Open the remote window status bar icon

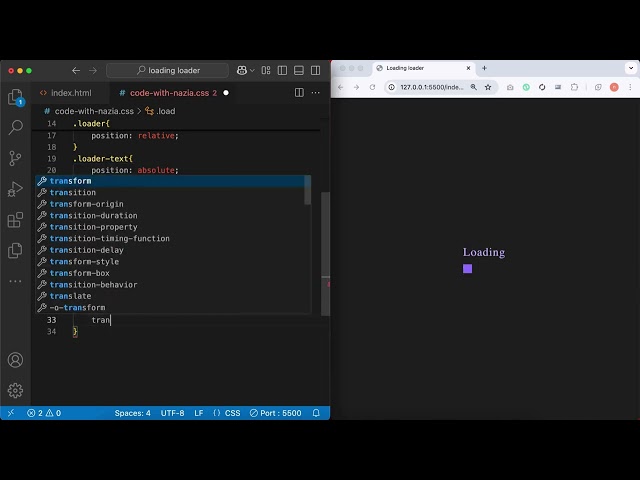click(11, 413)
